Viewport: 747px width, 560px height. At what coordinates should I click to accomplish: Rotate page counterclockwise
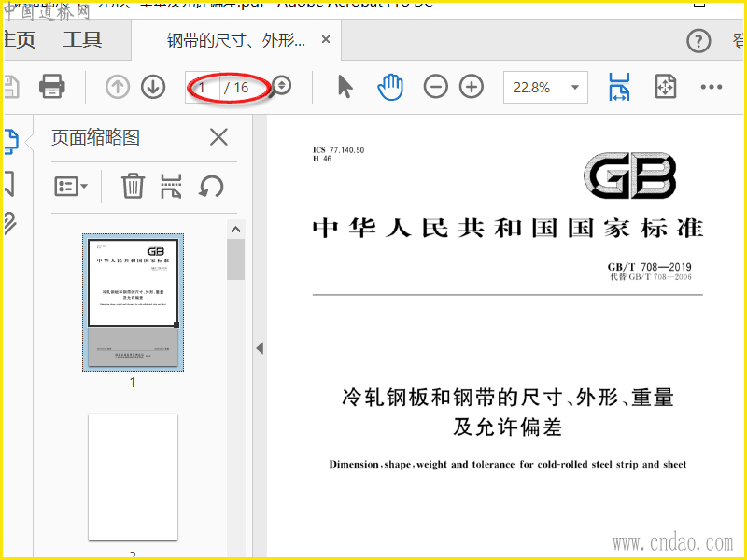click(x=211, y=186)
